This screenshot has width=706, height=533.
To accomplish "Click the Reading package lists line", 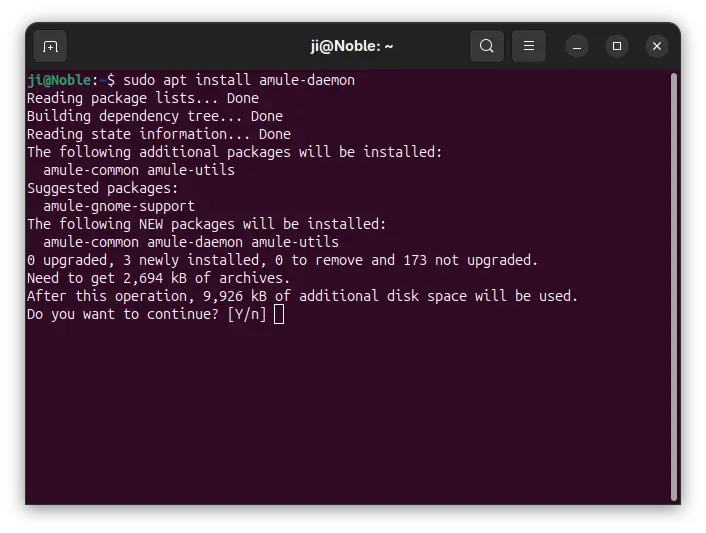I will point(143,98).
